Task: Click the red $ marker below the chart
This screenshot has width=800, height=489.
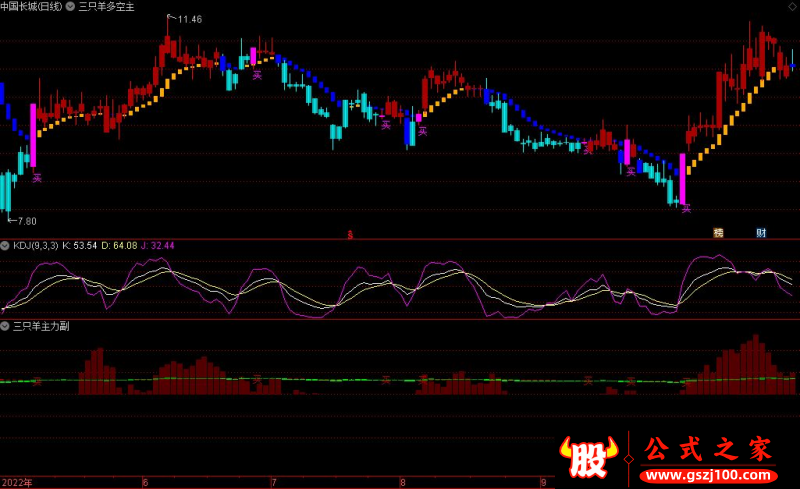Action: click(350, 235)
